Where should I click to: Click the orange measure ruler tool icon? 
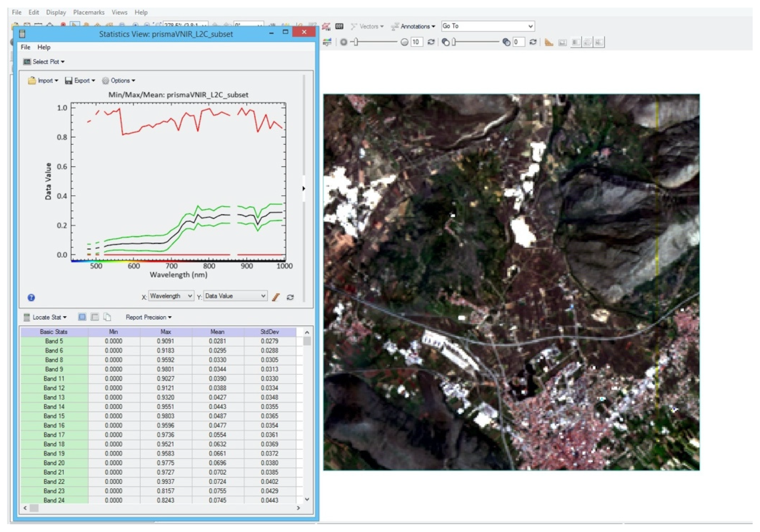point(548,42)
